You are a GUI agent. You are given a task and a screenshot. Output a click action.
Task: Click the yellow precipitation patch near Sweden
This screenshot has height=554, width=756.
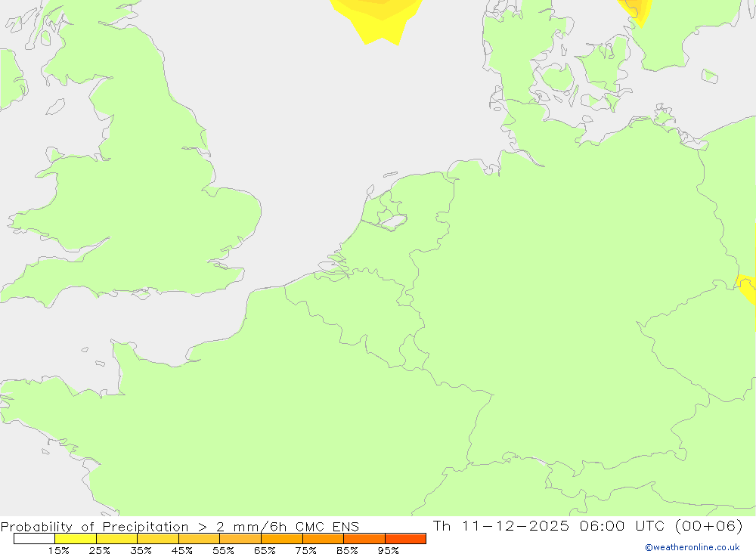(635, 11)
